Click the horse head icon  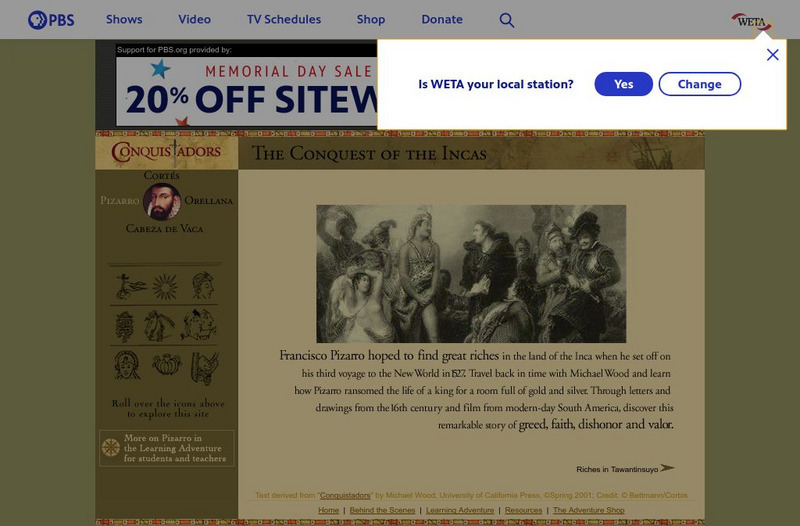(159, 325)
